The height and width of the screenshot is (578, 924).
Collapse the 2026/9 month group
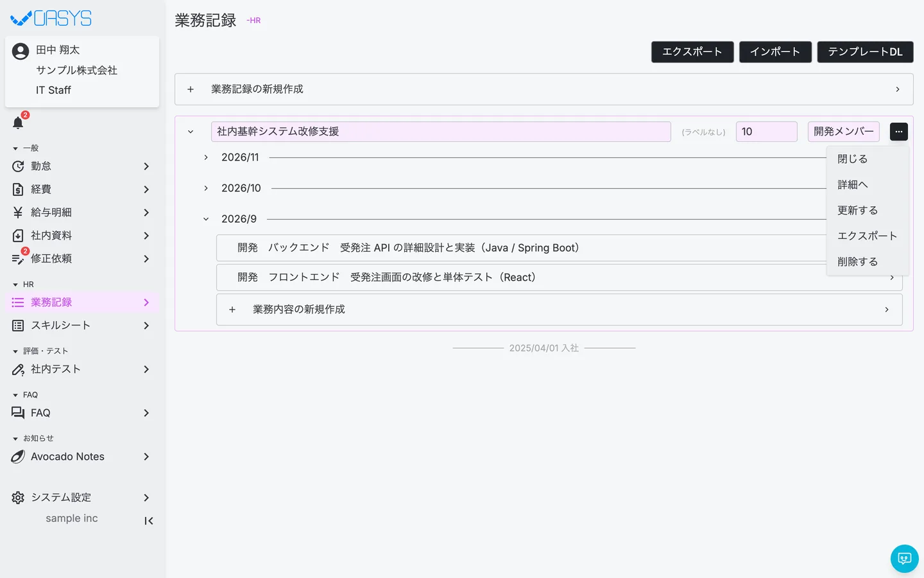pos(206,219)
